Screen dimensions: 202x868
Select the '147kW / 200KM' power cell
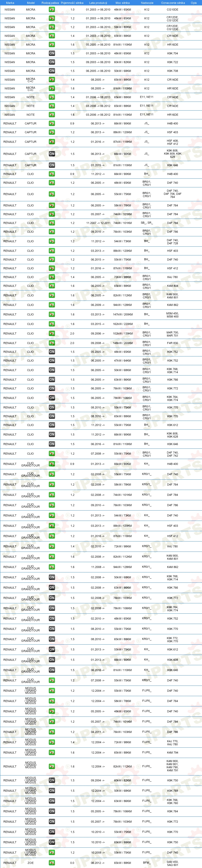pos(123,314)
